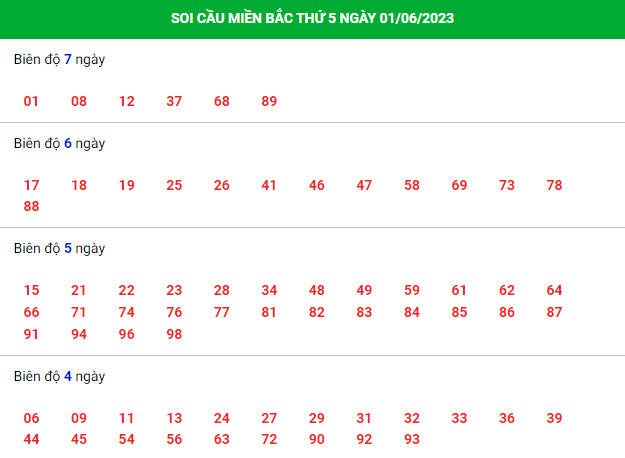Click the Biên độ 6 ngày heading
The height and width of the screenshot is (458, 625).
(x=59, y=143)
